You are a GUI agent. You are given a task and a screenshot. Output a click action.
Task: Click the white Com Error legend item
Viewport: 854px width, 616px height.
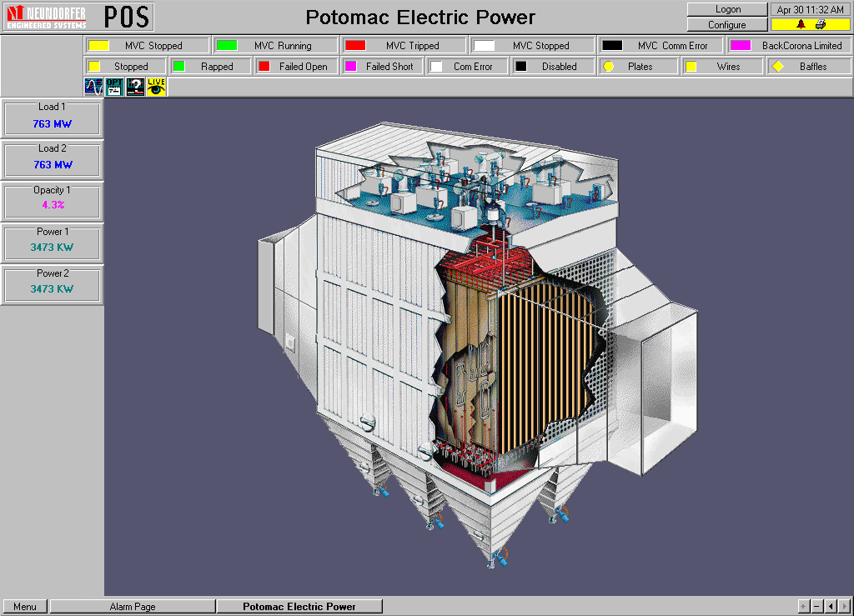(467, 67)
